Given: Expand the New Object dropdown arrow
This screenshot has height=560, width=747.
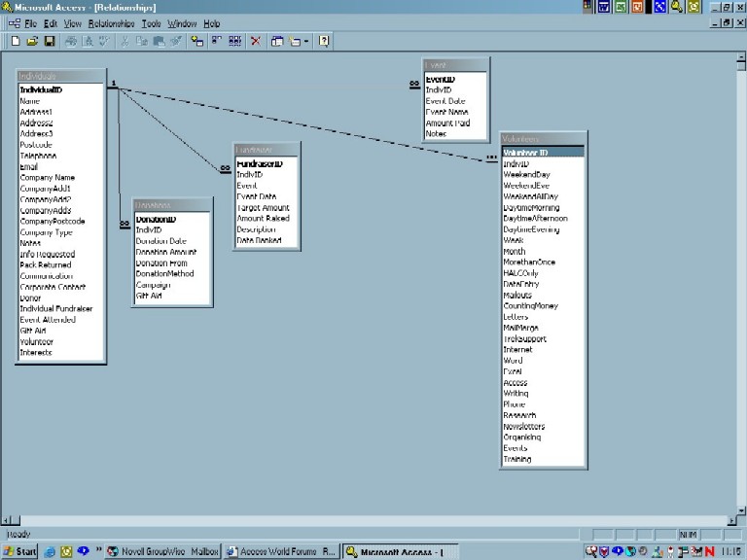Looking at the screenshot, I should [x=306, y=41].
